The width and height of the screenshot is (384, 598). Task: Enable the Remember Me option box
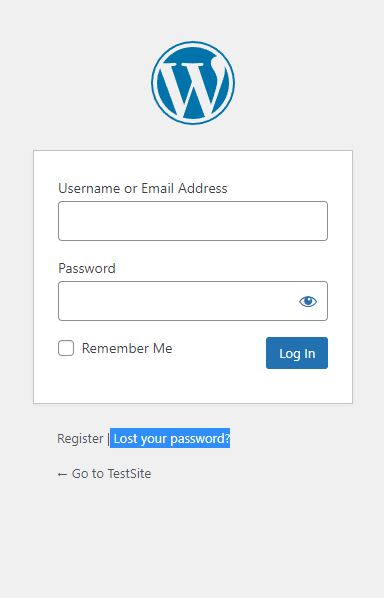pos(66,348)
